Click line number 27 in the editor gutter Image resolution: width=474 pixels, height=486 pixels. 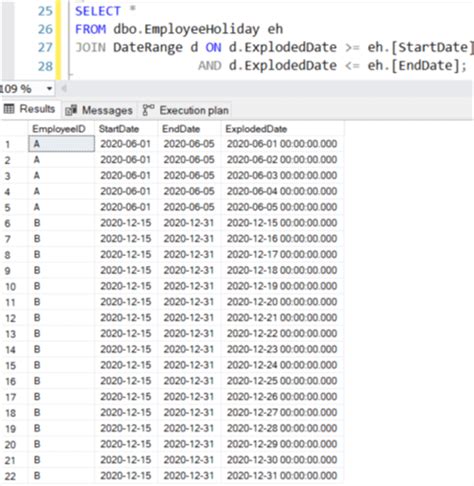pos(45,47)
